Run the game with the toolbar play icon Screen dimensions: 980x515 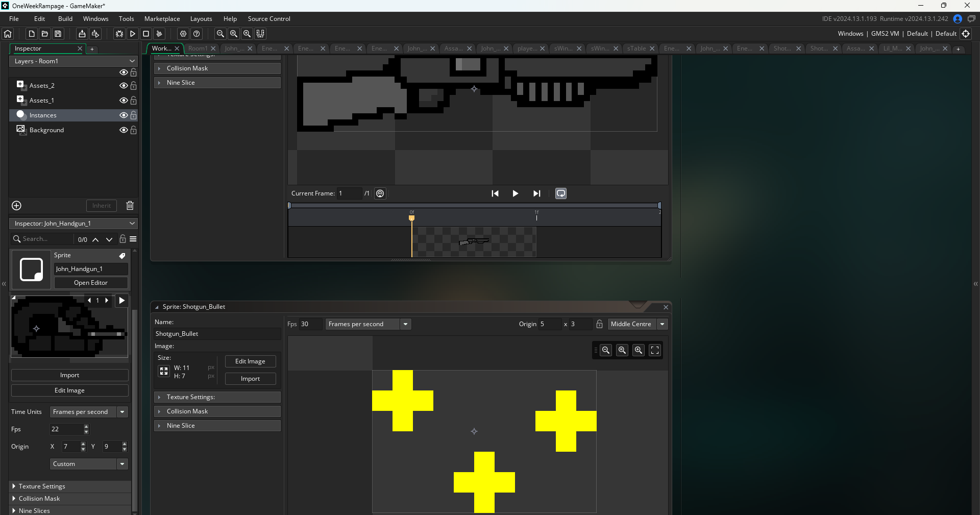coord(133,34)
